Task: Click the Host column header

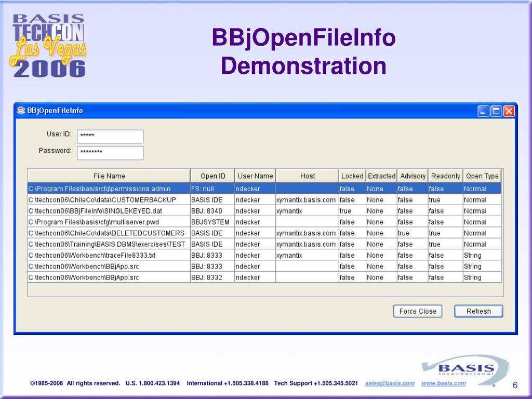Action: tap(308, 176)
